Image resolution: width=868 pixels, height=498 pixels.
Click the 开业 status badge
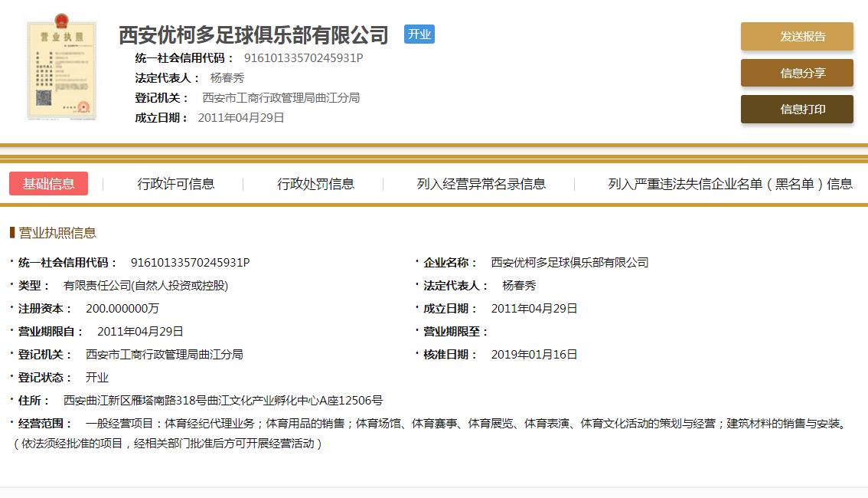[419, 34]
